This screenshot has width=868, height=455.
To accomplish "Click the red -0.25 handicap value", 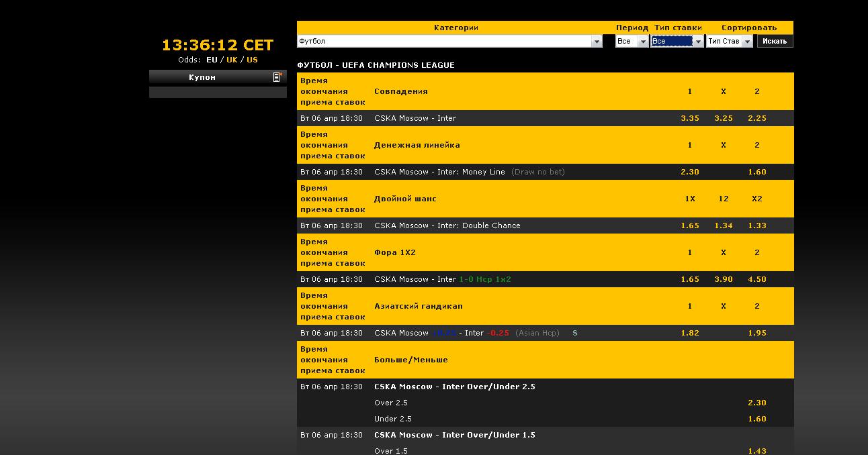I will (498, 333).
